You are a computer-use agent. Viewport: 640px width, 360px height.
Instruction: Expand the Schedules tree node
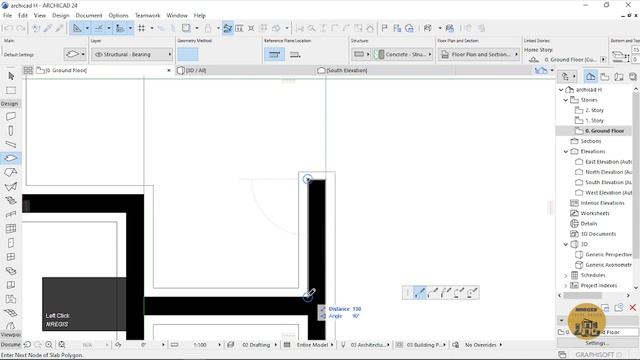(566, 276)
